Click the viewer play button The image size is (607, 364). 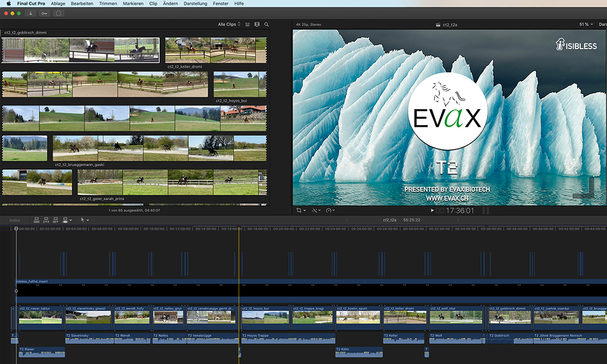click(x=432, y=211)
